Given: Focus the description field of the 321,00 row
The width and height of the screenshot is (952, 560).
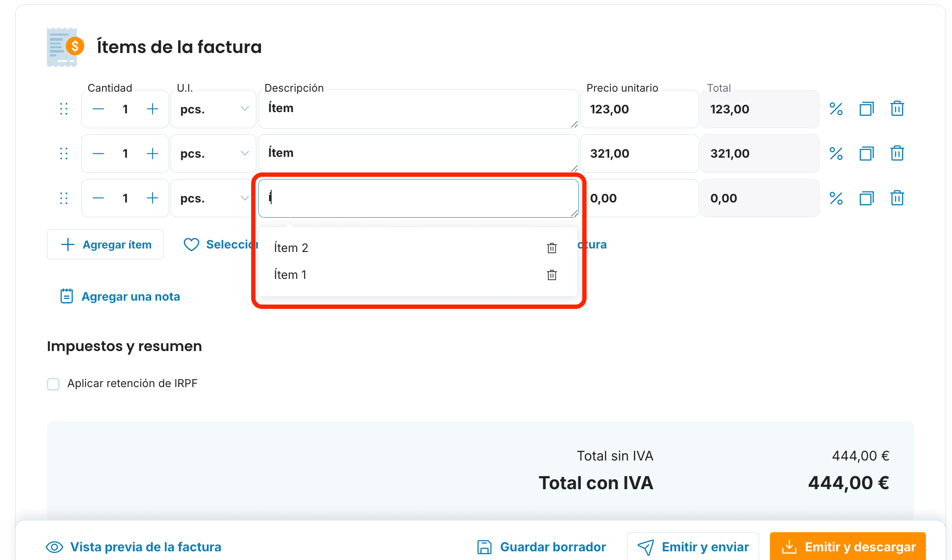Looking at the screenshot, I should click(x=418, y=153).
